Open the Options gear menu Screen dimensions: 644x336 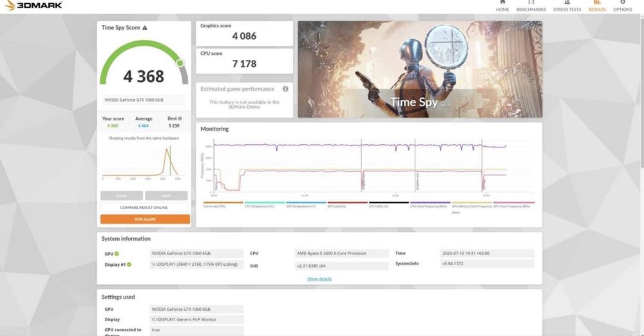(622, 6)
